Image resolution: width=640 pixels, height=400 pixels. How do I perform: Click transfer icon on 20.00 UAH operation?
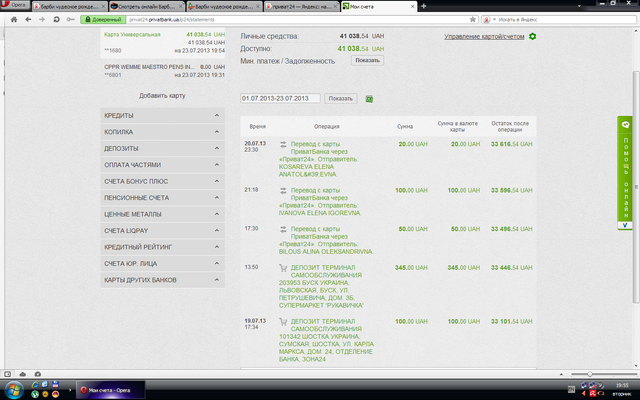coord(283,145)
